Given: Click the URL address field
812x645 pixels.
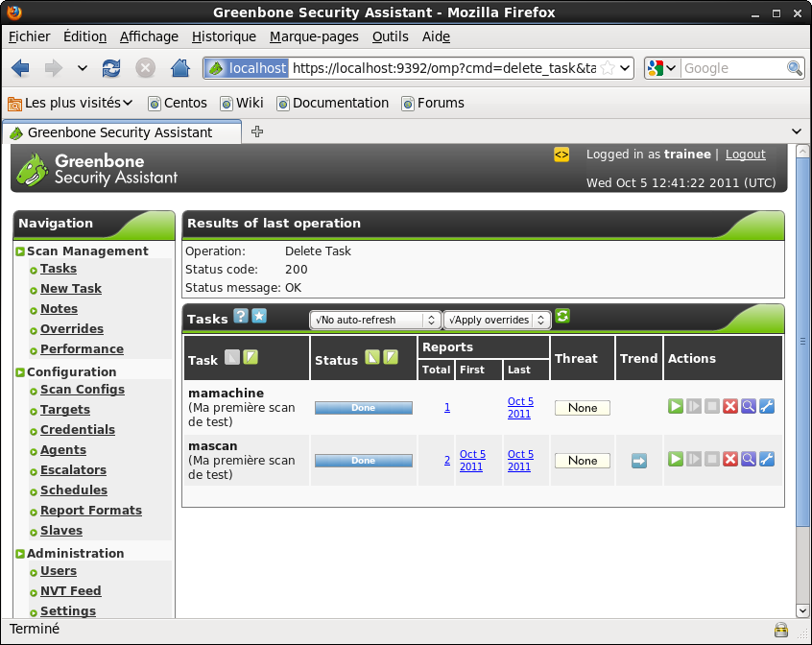Looking at the screenshot, I should coord(443,68).
